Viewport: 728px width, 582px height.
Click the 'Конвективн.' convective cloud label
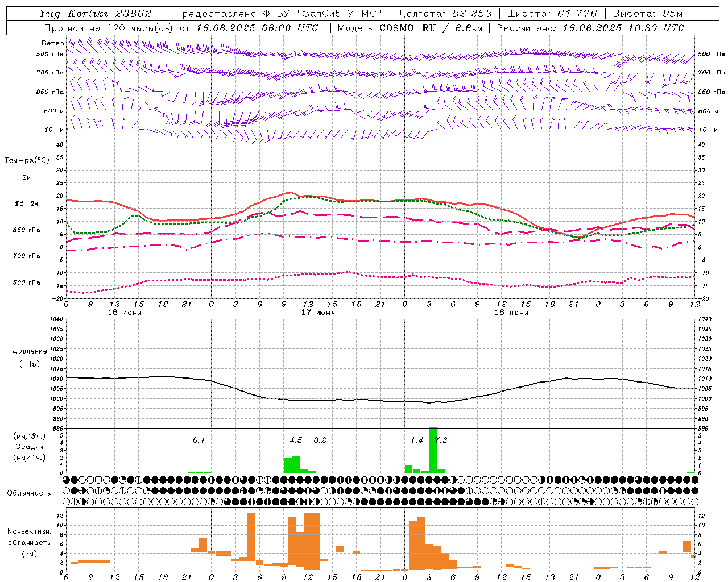[x=30, y=531]
